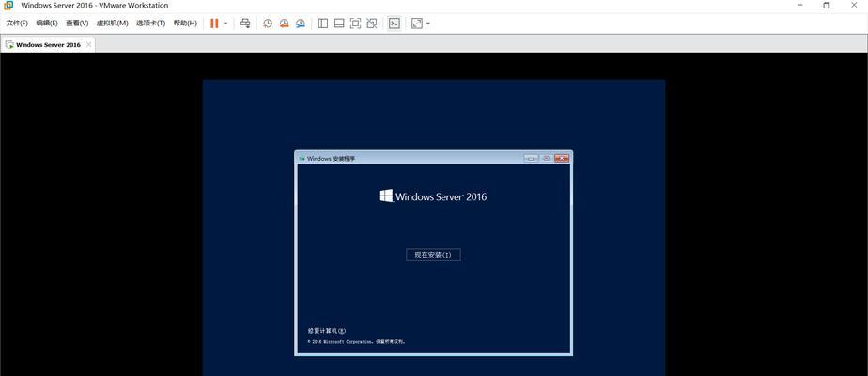Viewport: 868px width, 376px height.
Task: Close the Windows 安装程序 setup dialog
Action: (562, 158)
